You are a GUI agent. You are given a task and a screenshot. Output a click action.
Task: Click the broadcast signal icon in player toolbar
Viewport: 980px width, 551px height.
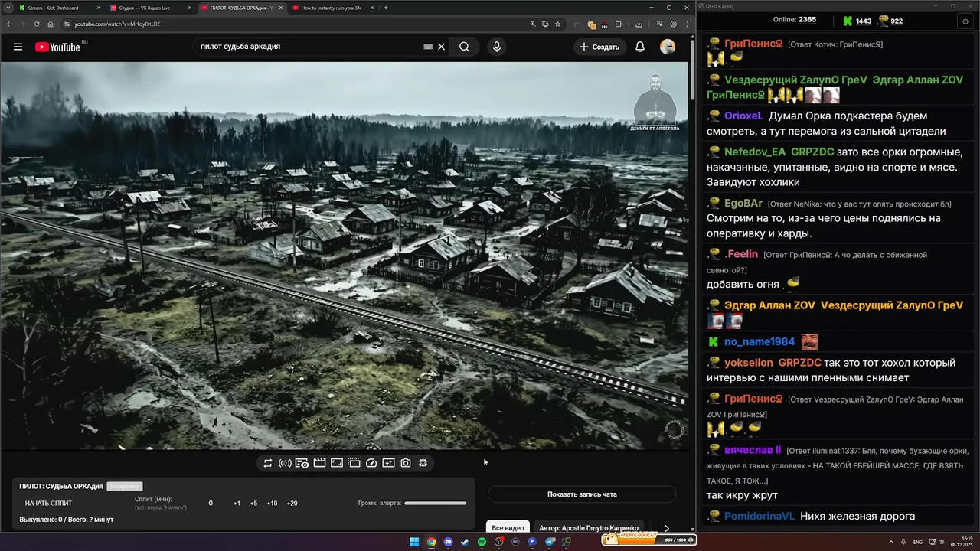[285, 463]
